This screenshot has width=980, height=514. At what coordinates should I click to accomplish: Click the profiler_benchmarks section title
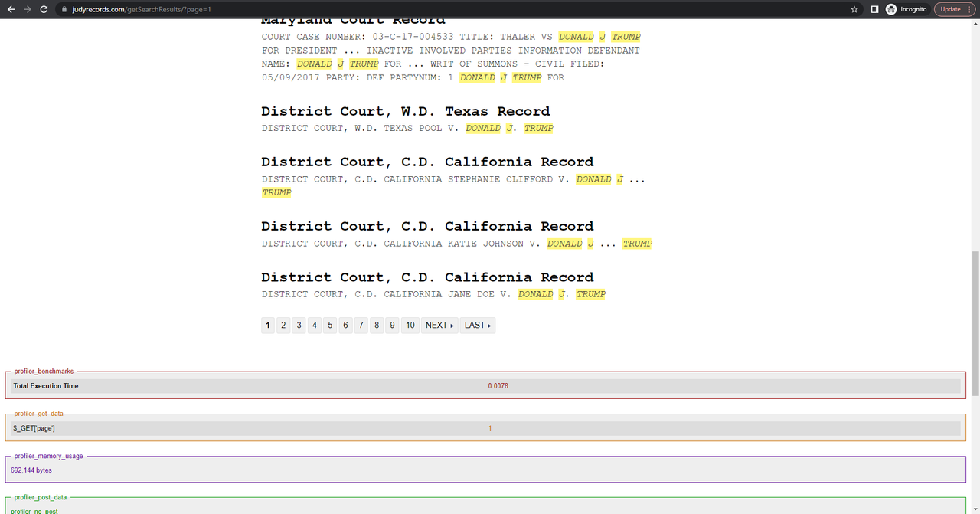44,371
